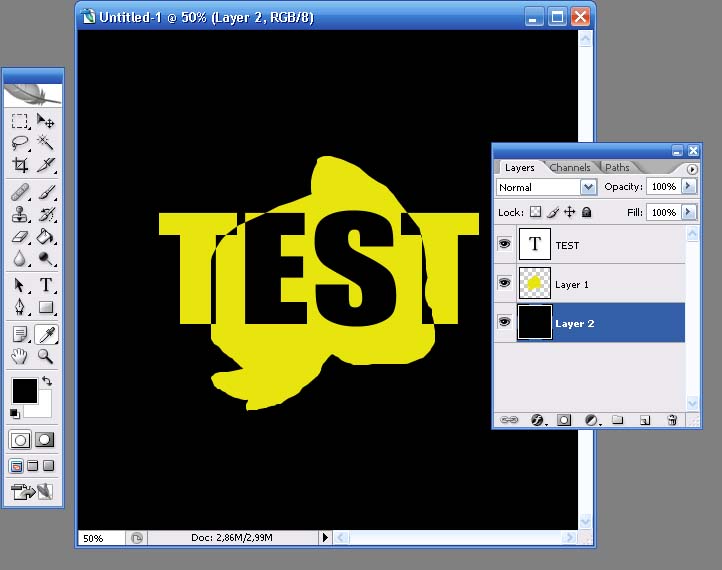Select the Eraser tool
This screenshot has height=570, width=722.
coord(20,237)
